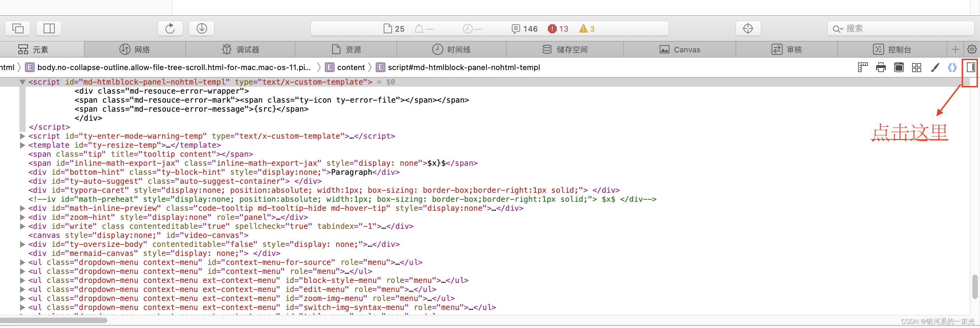Screen dimensions: 980x328
Task: Add a new tab with plus icon
Action: click(x=955, y=49)
